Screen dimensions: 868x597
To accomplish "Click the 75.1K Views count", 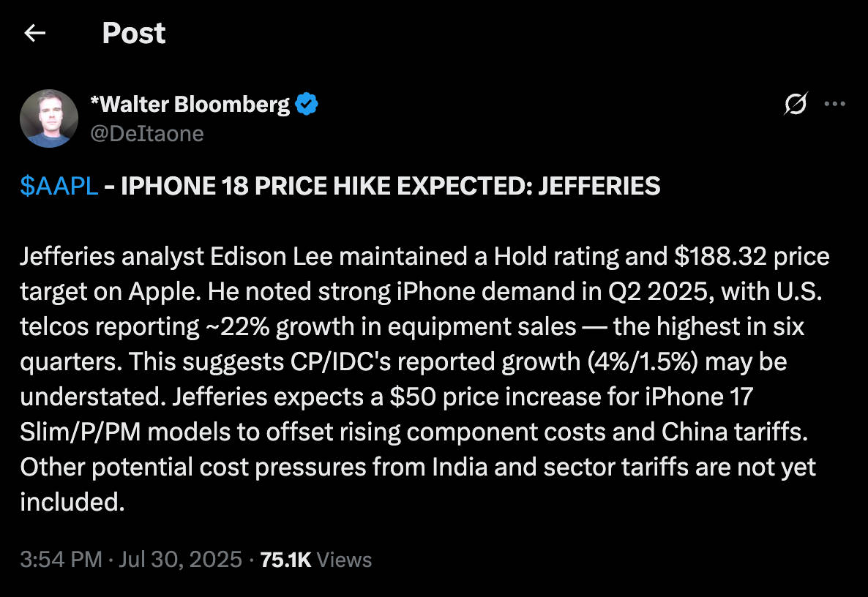I will pos(316,560).
